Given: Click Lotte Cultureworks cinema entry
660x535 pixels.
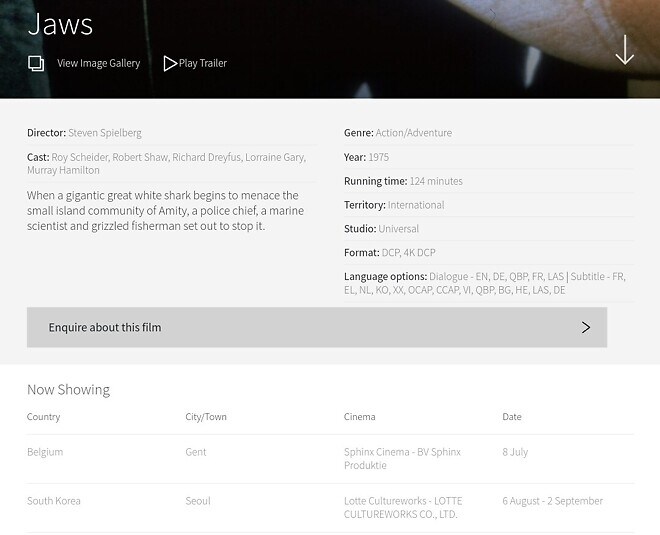Looking at the screenshot, I should 403,507.
